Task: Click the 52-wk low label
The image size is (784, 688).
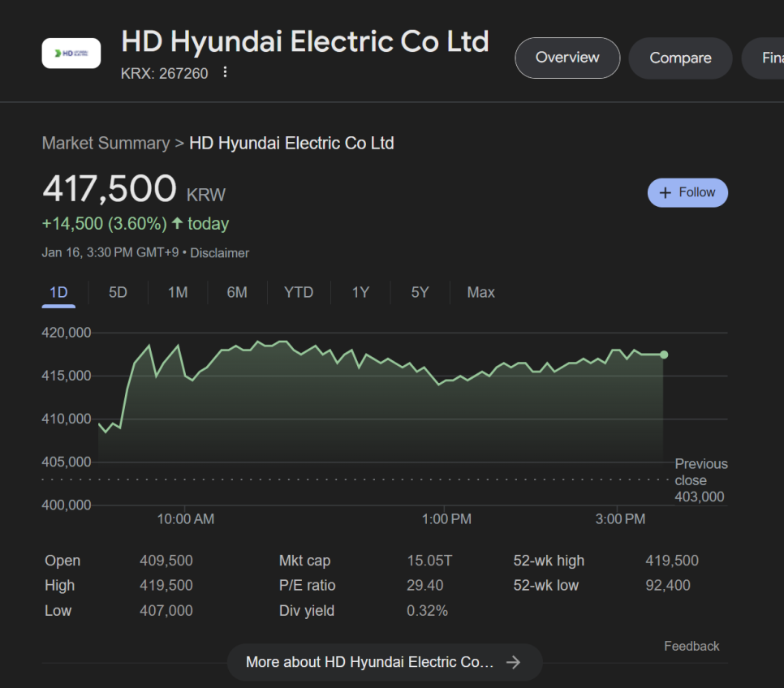Action: pyautogui.click(x=546, y=586)
